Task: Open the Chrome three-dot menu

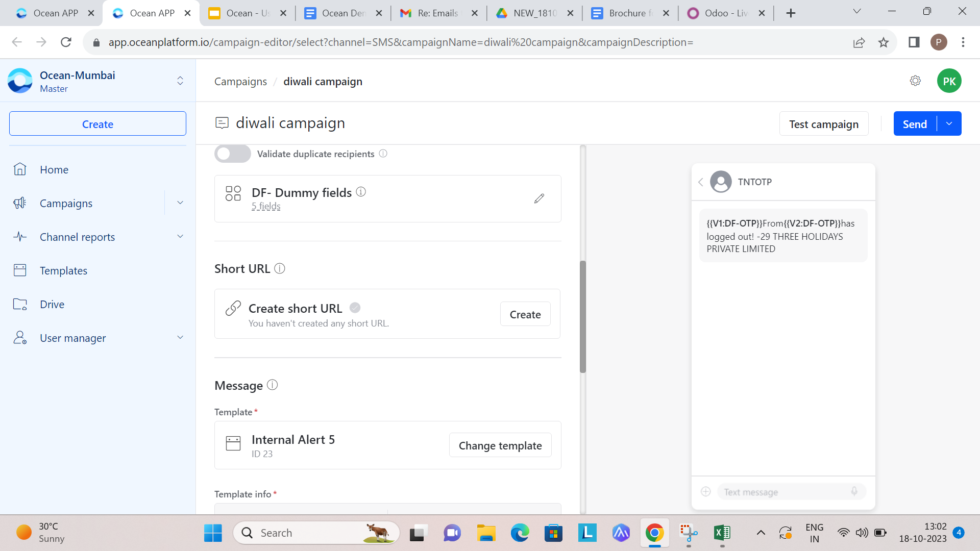Action: [x=963, y=42]
